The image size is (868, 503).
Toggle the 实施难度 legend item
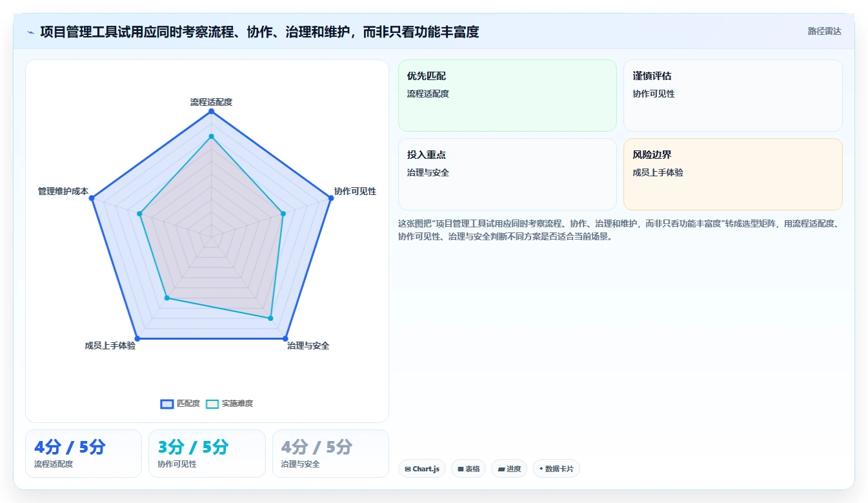pyautogui.click(x=229, y=404)
